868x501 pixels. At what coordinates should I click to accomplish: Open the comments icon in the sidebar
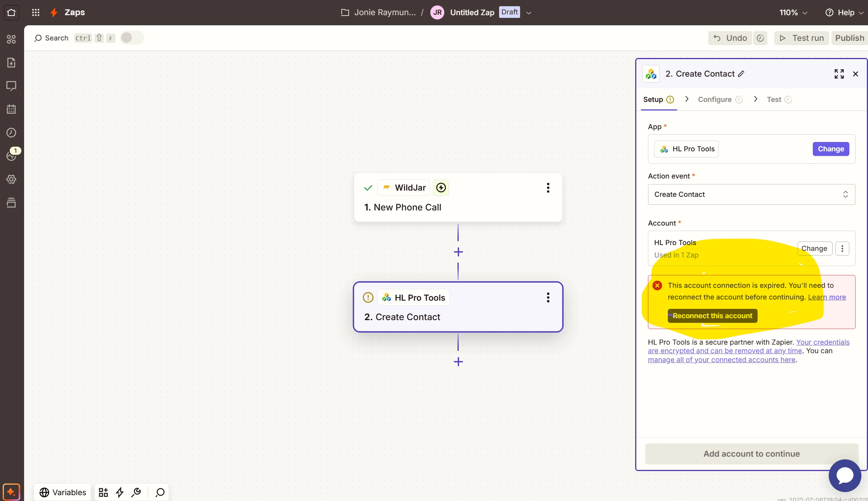pos(11,86)
